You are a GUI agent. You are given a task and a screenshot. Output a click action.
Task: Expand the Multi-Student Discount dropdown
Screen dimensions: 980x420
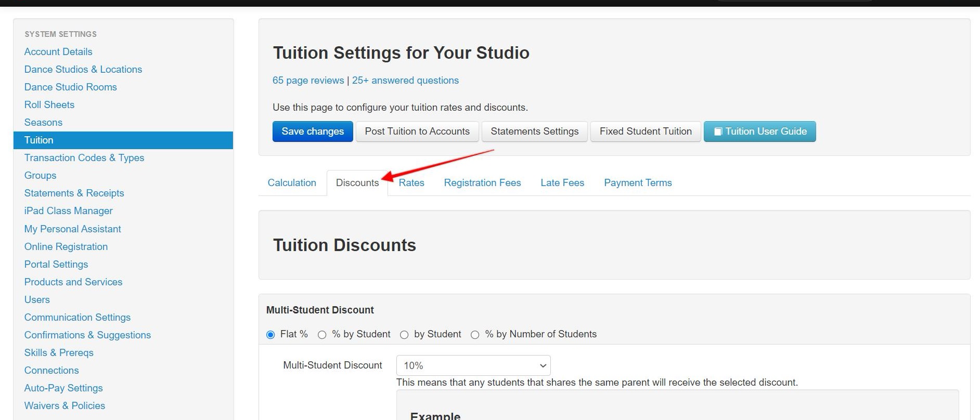pyautogui.click(x=473, y=365)
